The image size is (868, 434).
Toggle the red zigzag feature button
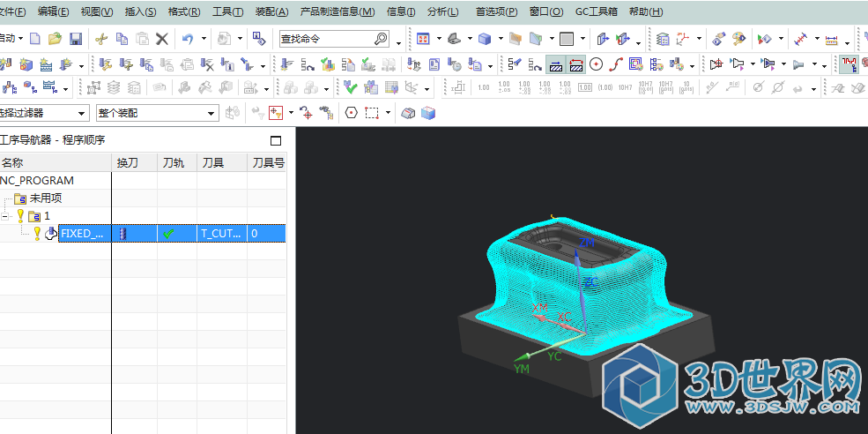[x=848, y=65]
